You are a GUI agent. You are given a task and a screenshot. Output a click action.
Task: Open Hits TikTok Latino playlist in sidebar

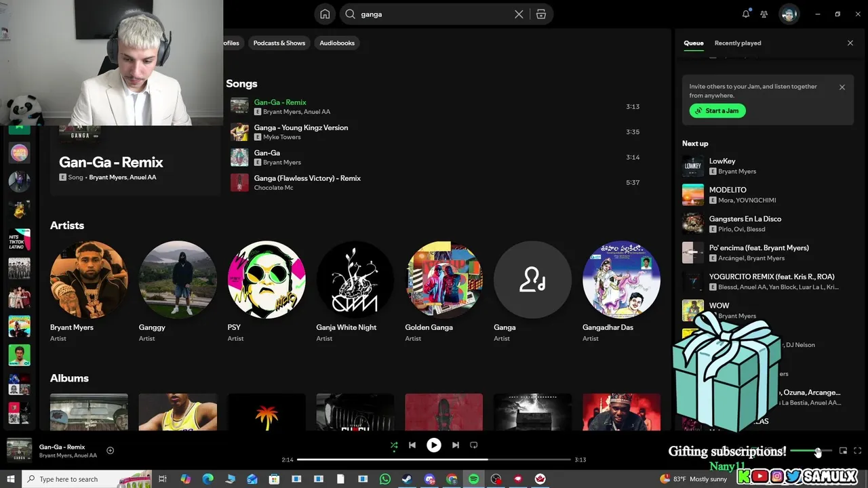coord(19,239)
